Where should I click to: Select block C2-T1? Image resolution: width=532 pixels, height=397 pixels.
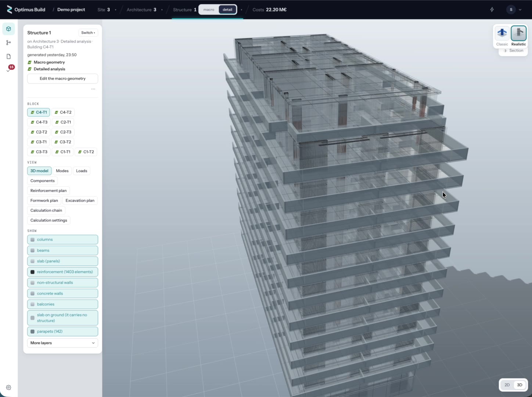(x=63, y=122)
